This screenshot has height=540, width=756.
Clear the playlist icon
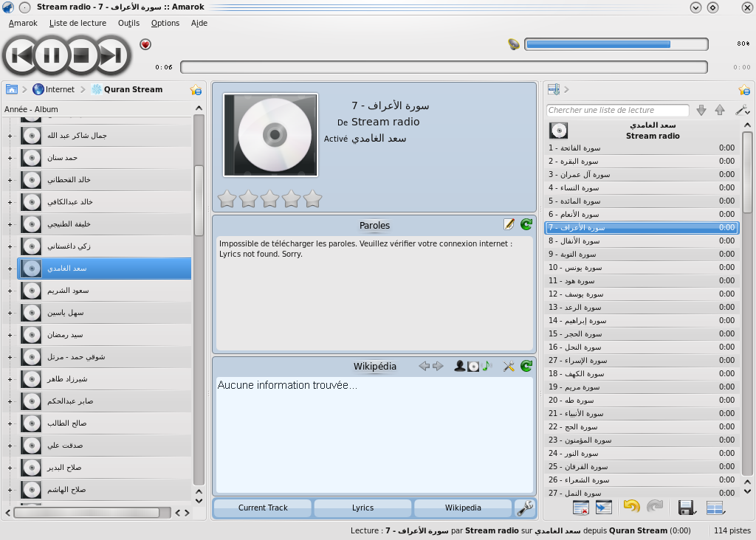(581, 508)
